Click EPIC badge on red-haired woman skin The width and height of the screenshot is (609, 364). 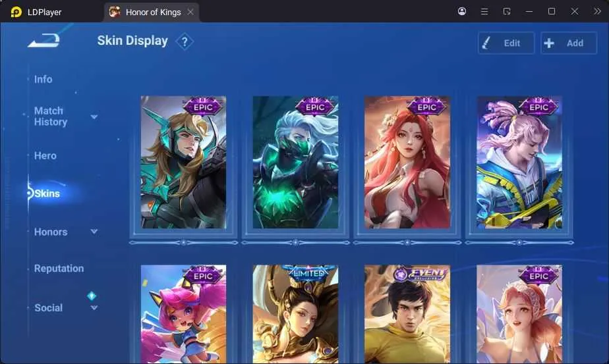click(x=427, y=107)
